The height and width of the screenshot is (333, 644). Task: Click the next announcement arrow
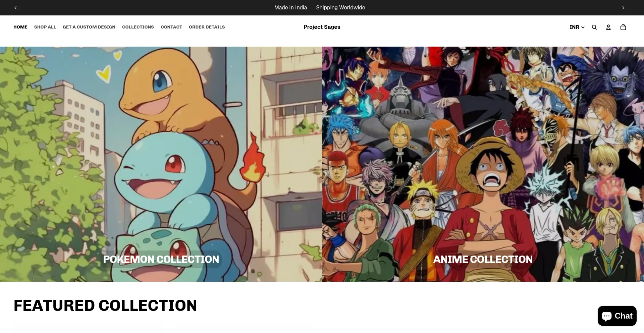pos(623,8)
